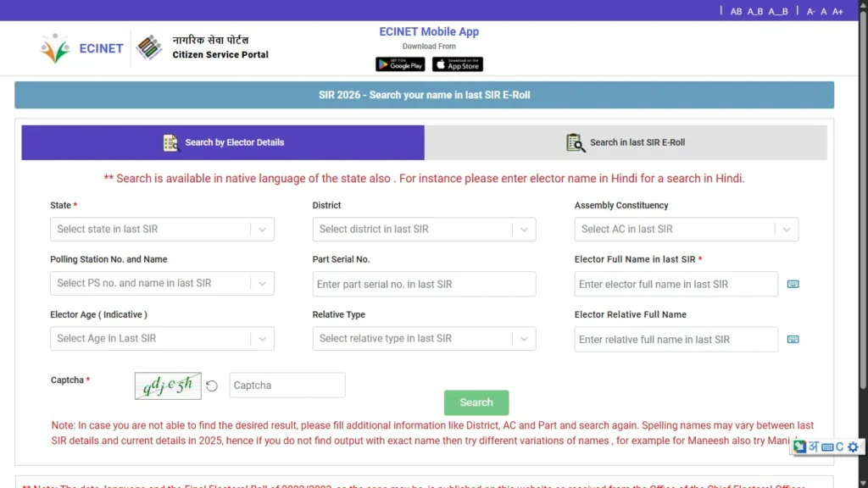Open the Relative Type dropdown
The image size is (868, 488).
[x=424, y=339]
